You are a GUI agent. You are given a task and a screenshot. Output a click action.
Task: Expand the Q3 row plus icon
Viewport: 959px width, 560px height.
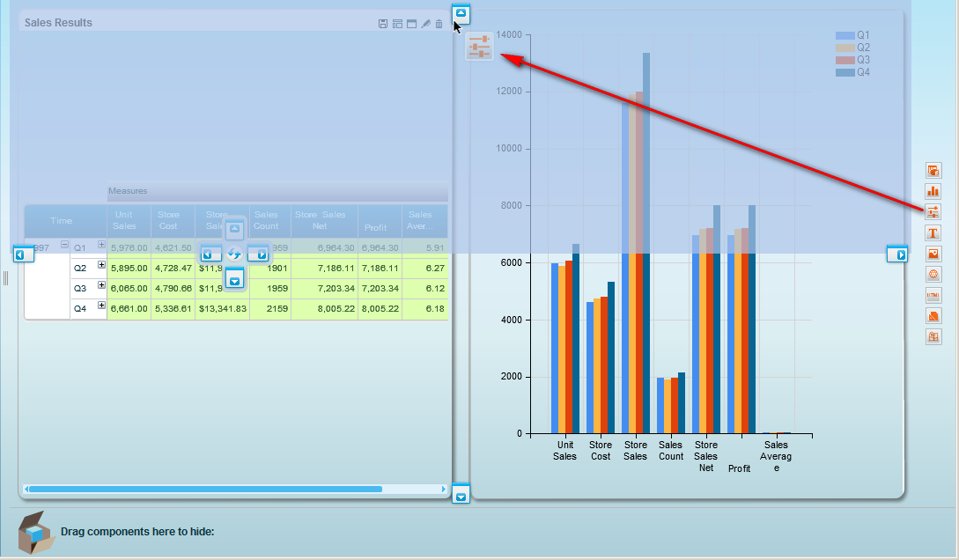[101, 285]
